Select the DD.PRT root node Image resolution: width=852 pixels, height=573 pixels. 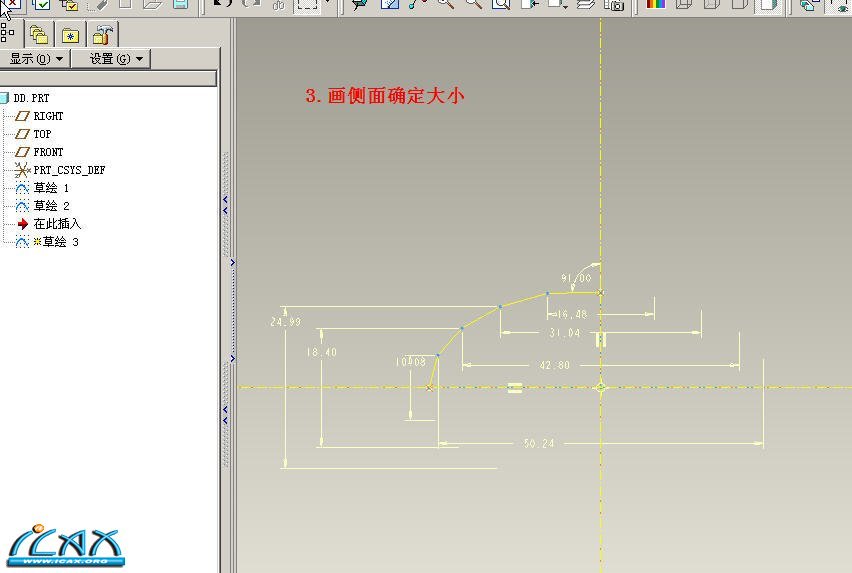click(31, 98)
